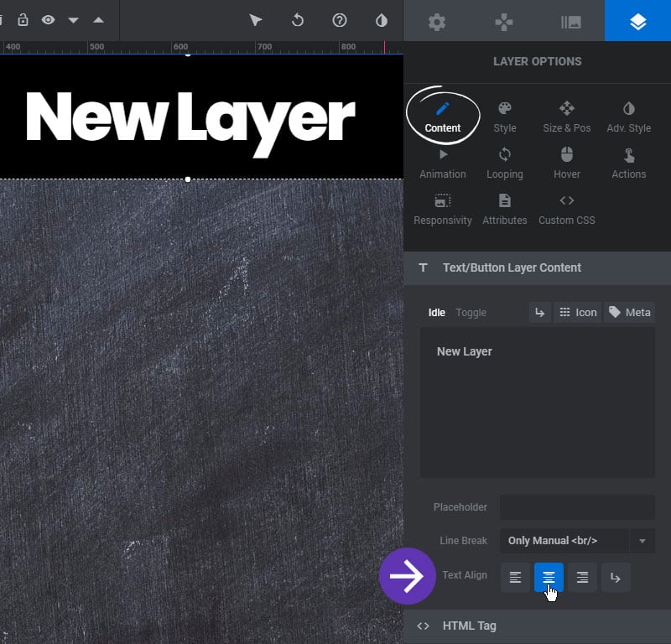671x644 pixels.
Task: Open the Style layer options
Action: [x=505, y=117]
